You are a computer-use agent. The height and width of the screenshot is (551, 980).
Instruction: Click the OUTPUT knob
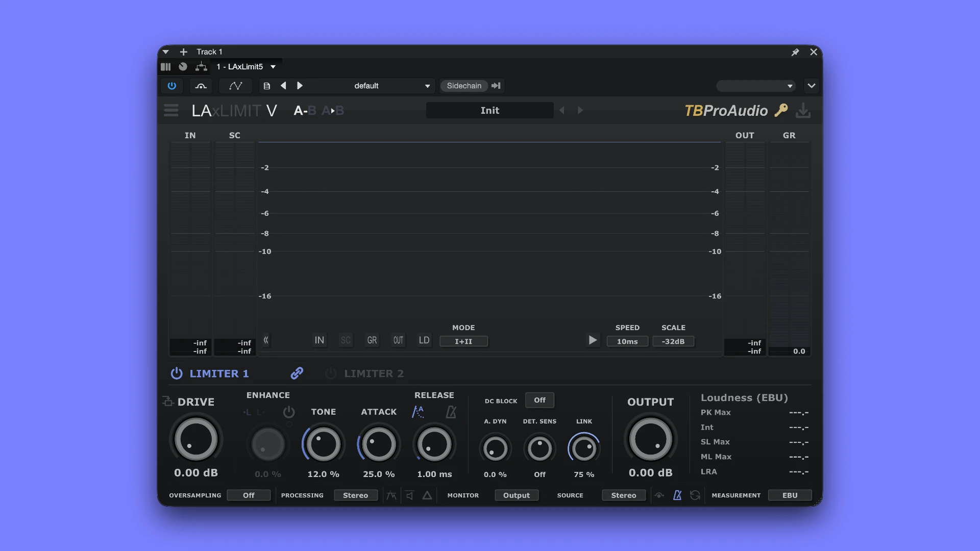coord(651,439)
